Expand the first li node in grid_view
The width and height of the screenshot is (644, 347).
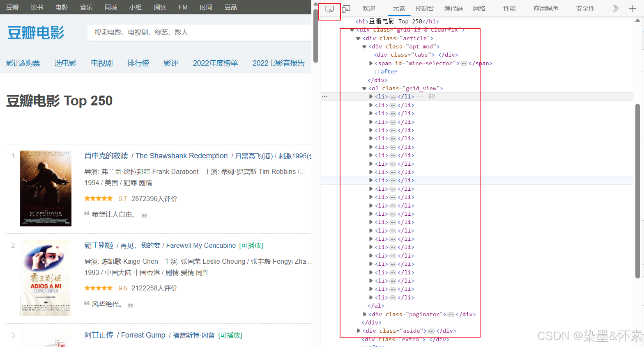(x=371, y=97)
